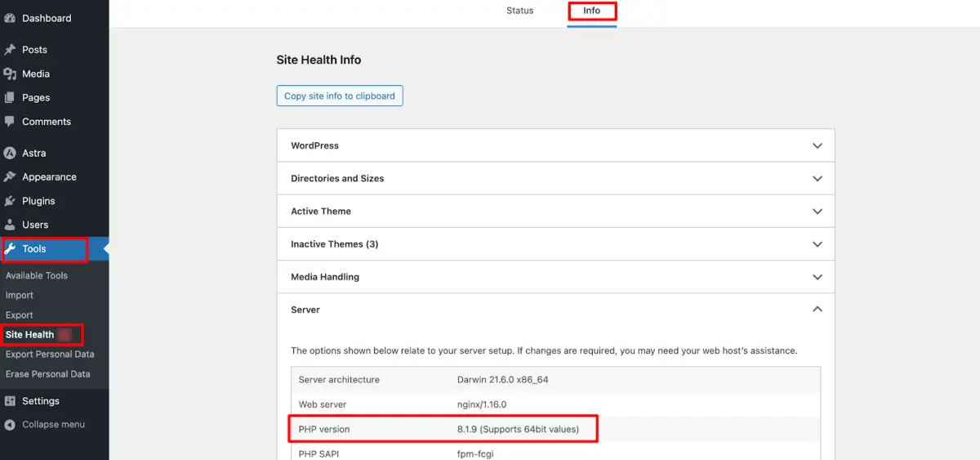Click the Collapse menu label
This screenshot has height=460, width=980.
tap(53, 425)
